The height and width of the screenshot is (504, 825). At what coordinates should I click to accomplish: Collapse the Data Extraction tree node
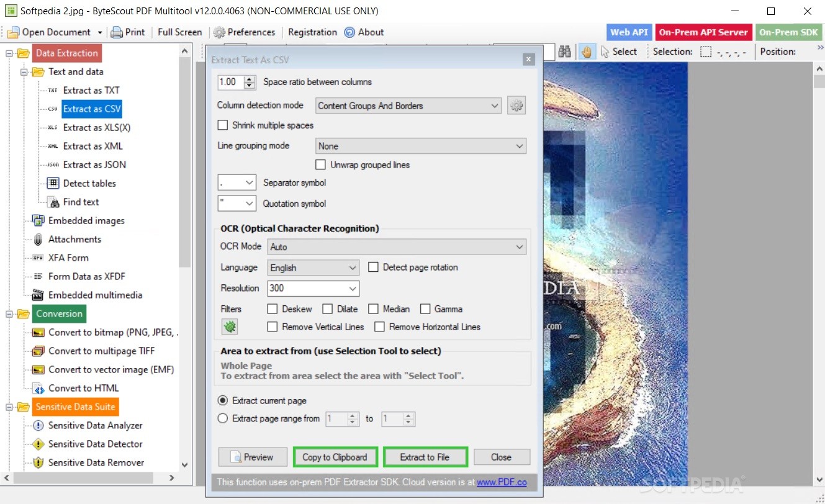[10, 53]
